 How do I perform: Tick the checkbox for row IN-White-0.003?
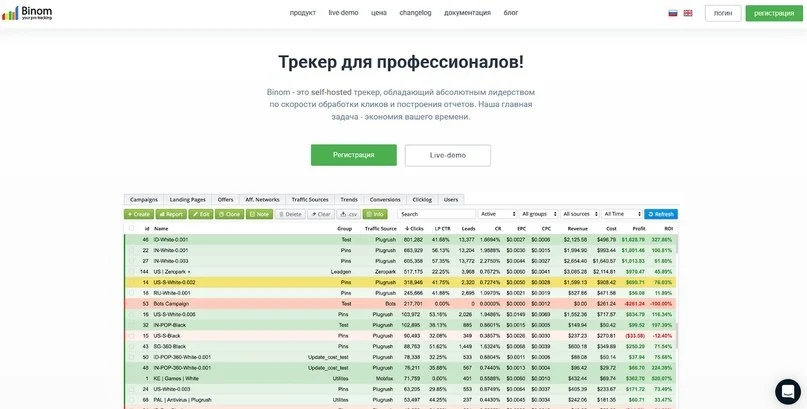[131, 261]
